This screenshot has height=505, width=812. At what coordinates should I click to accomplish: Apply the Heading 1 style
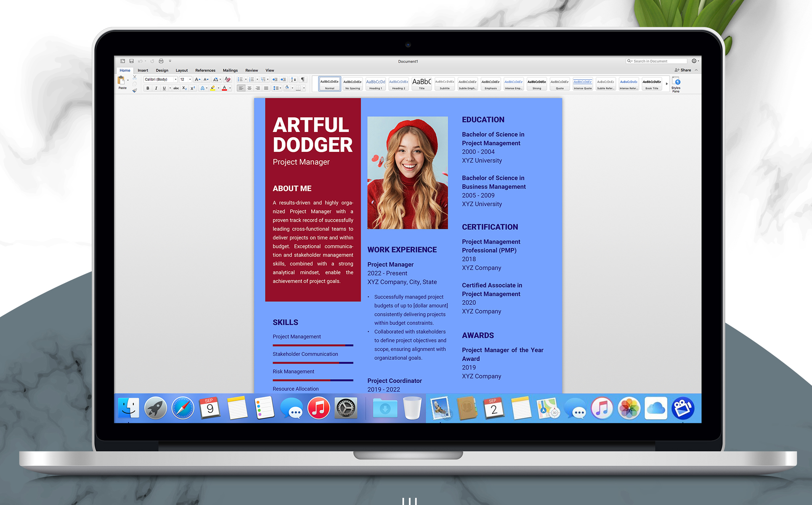click(x=375, y=84)
